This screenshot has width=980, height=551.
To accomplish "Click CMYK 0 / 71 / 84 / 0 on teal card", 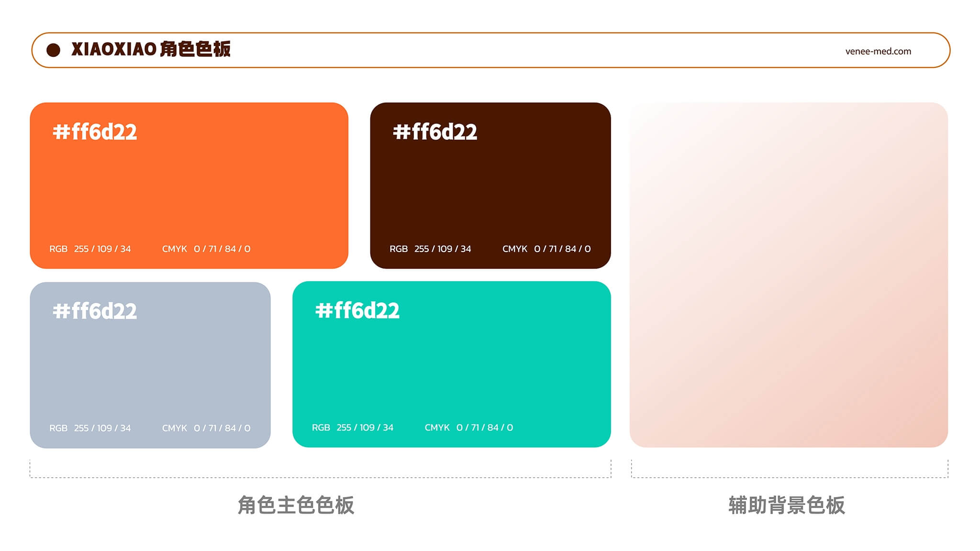I will (x=469, y=428).
